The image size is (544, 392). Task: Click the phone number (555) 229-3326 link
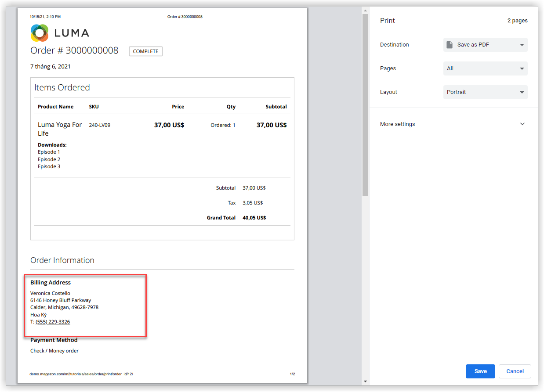(x=53, y=322)
